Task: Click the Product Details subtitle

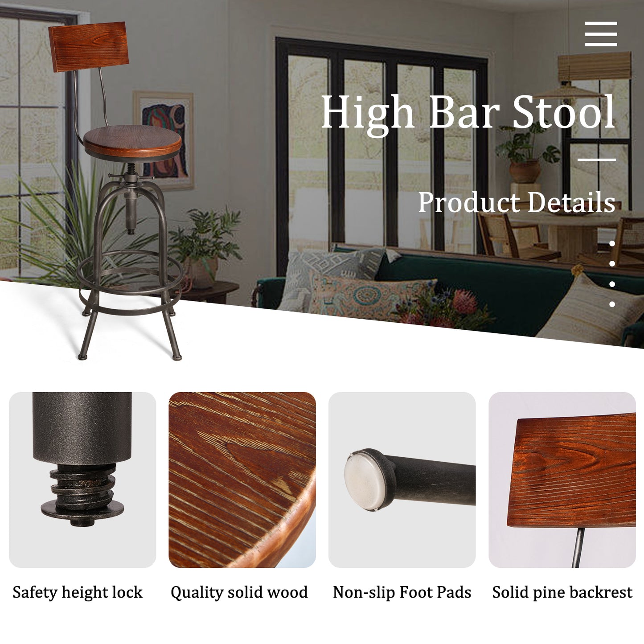Action: click(x=517, y=202)
